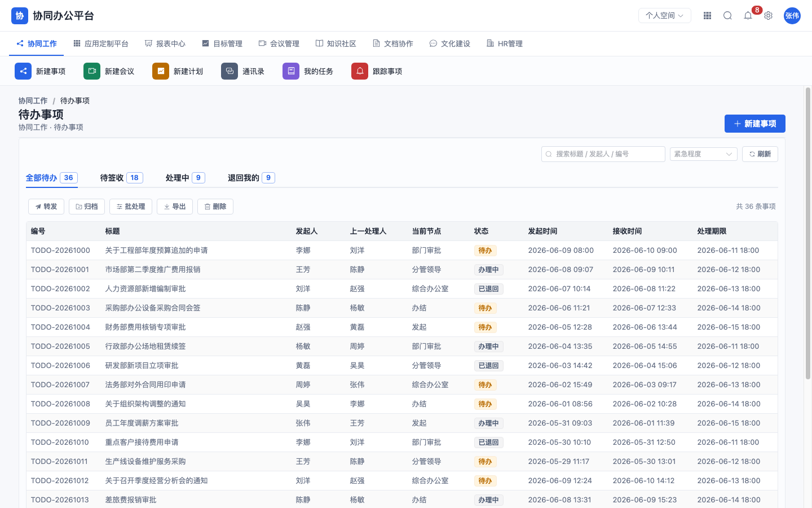Open the 协同工作 menu tab
Screen dimensions: 812x508
[37, 43]
